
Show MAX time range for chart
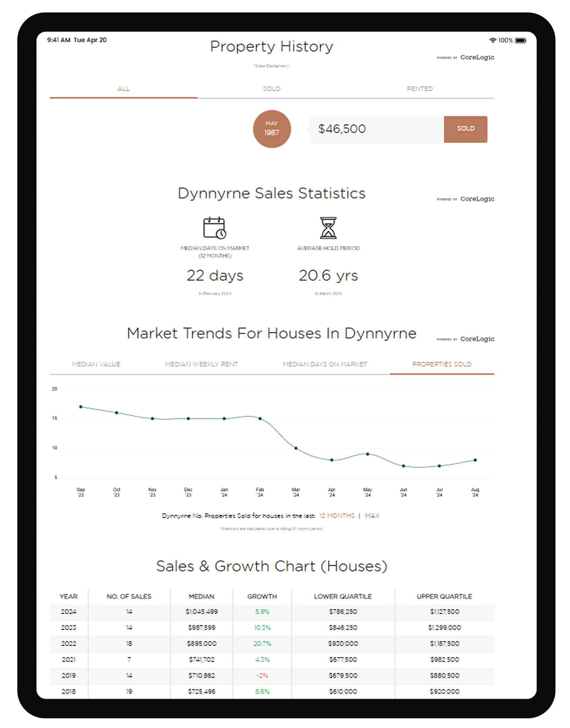pos(372,516)
